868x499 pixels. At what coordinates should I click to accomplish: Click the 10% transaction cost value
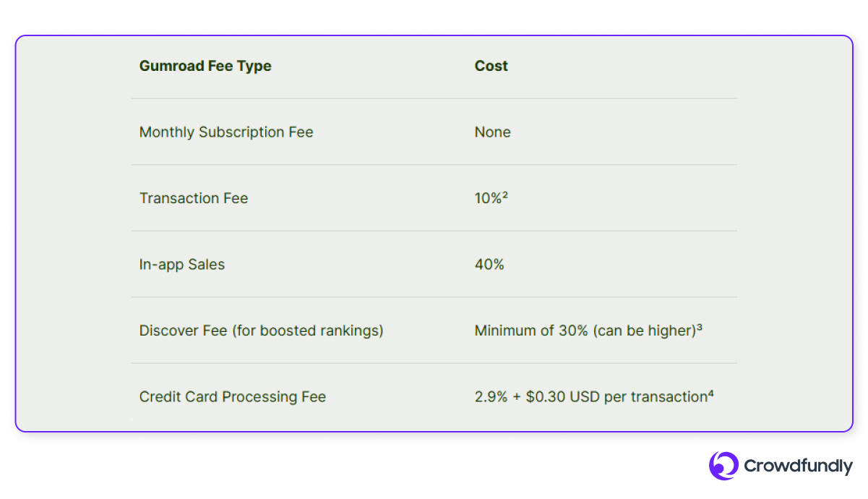489,198
